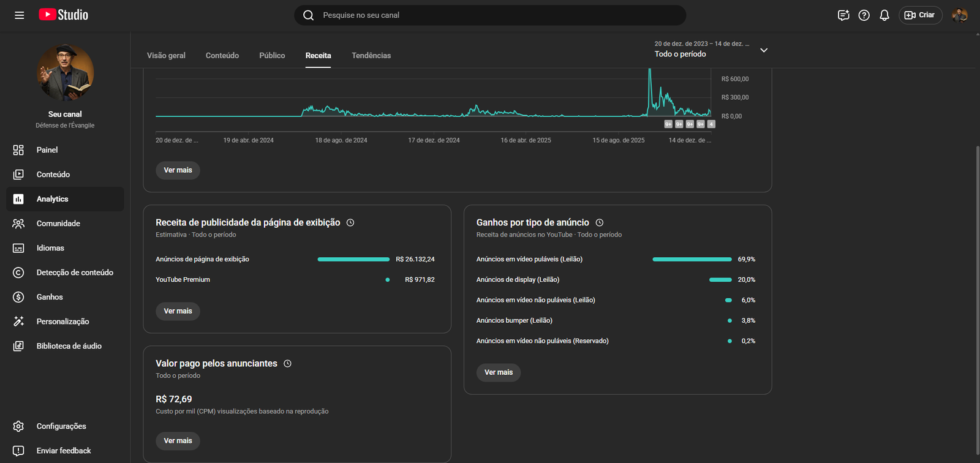980x463 pixels.
Task: Click the channel profile picture in sidebar
Action: [x=65, y=73]
